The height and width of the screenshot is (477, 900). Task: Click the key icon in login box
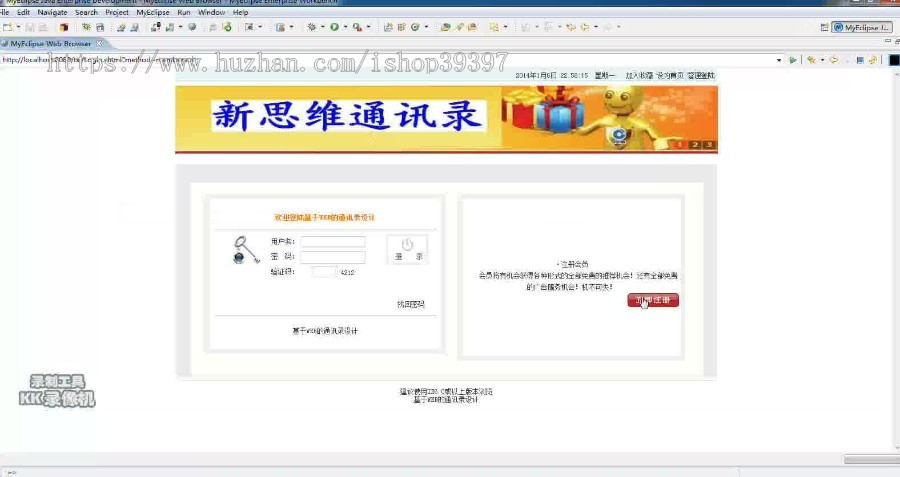tap(246, 250)
